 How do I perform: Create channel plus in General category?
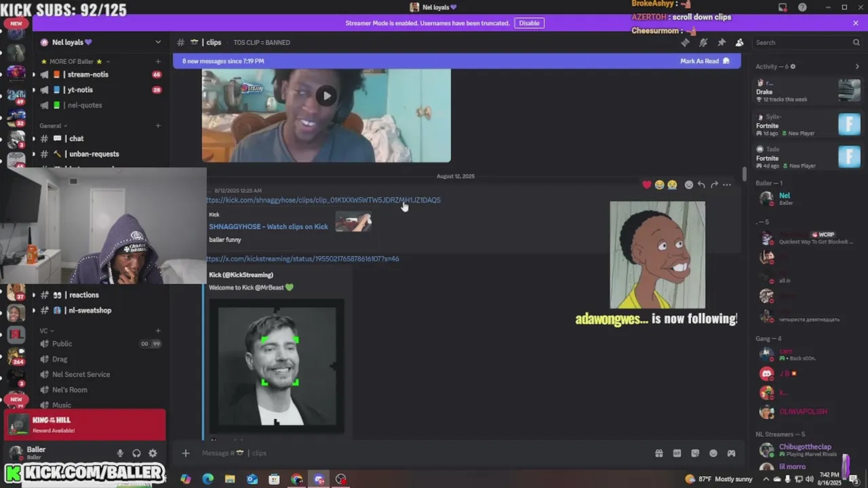click(x=158, y=125)
